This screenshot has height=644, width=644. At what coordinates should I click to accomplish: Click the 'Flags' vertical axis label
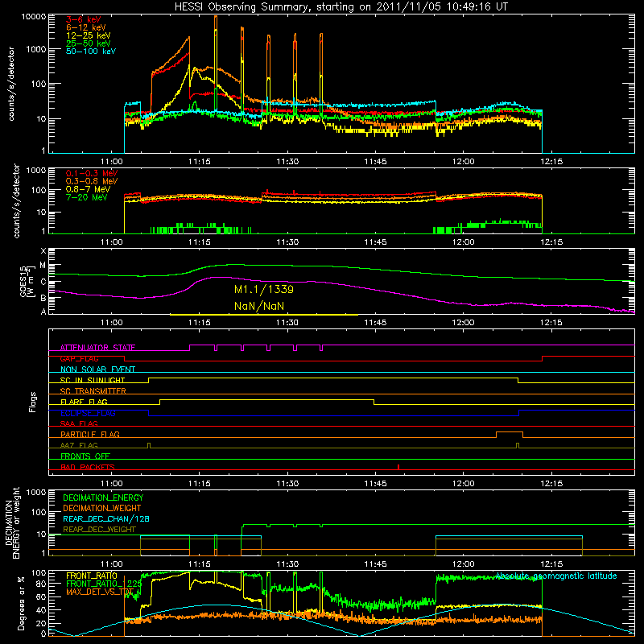coord(33,402)
